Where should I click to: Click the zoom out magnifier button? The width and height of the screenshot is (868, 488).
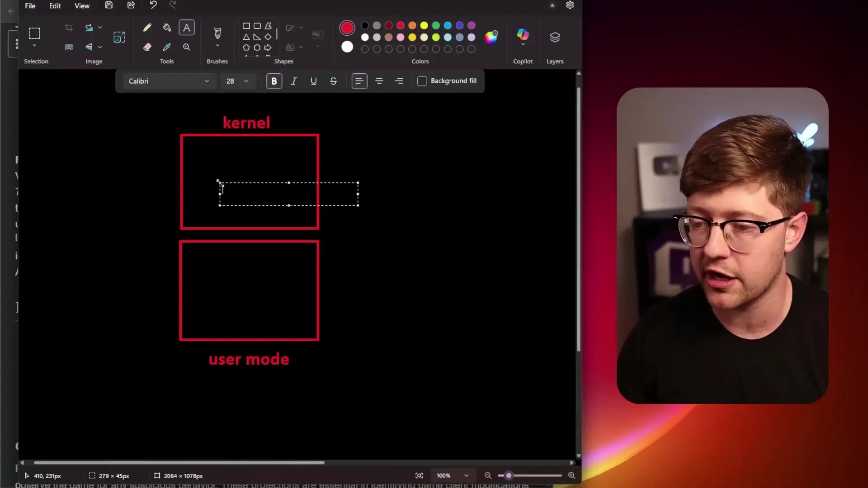tap(488, 475)
